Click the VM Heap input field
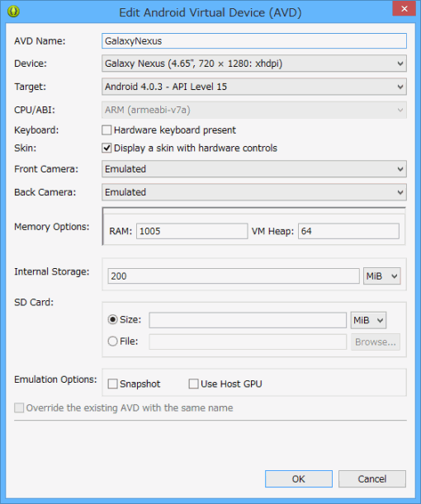The image size is (421, 504). click(348, 231)
